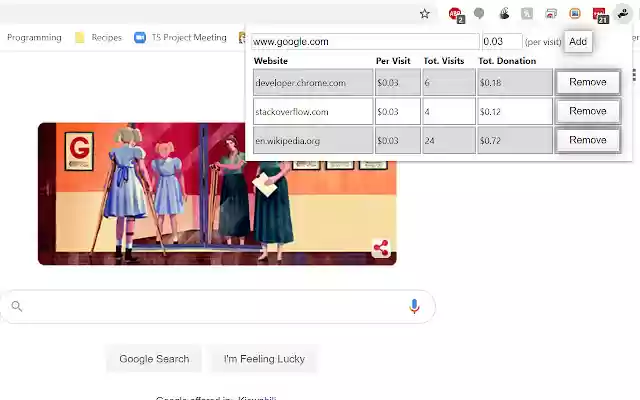Click the $0.12 total donation cell

pos(515,111)
